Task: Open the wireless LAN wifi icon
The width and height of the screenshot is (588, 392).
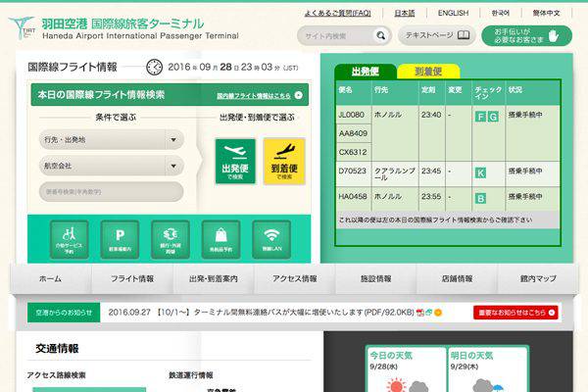Action: click(x=271, y=239)
